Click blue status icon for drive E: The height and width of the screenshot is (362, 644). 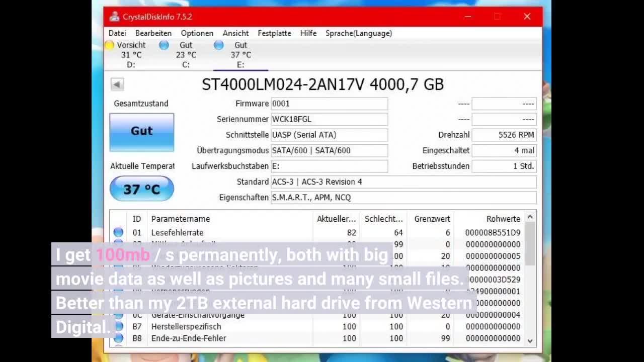pyautogui.click(x=218, y=45)
